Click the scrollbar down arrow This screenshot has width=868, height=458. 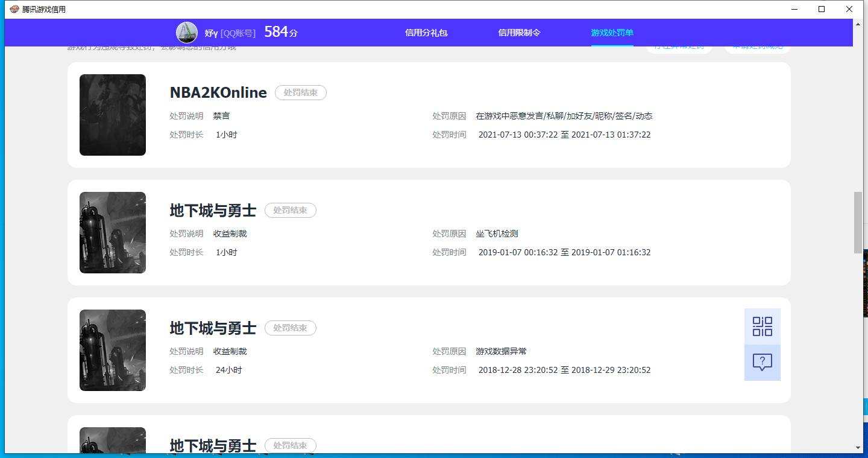[858, 448]
